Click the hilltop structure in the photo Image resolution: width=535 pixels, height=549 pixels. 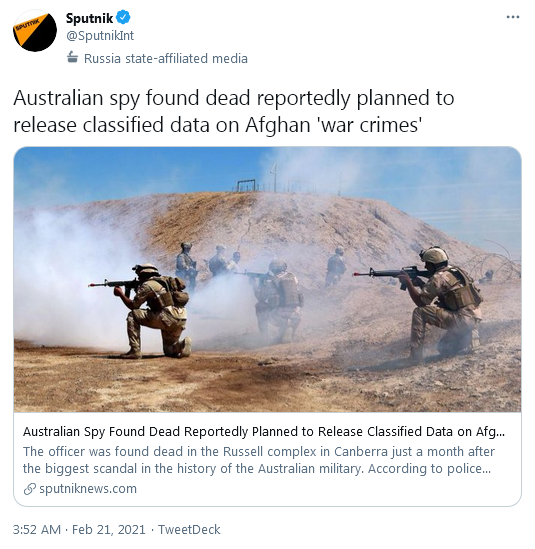[246, 186]
